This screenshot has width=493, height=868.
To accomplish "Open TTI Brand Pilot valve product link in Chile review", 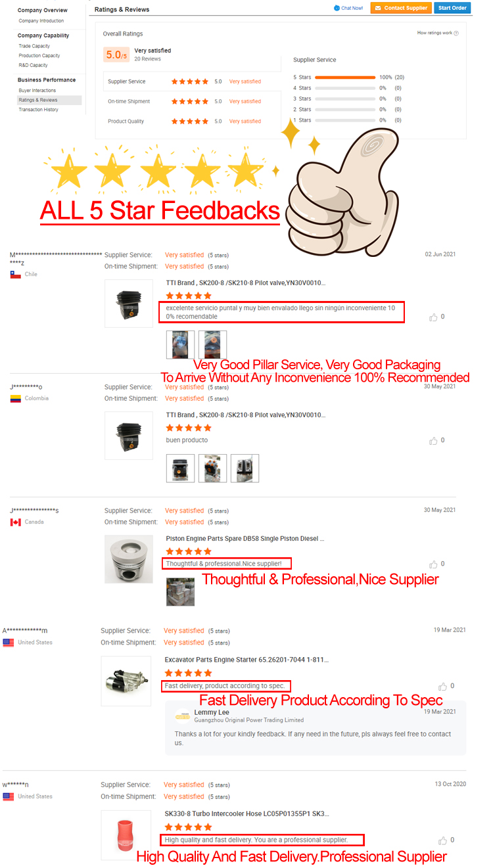I will 245,283.
